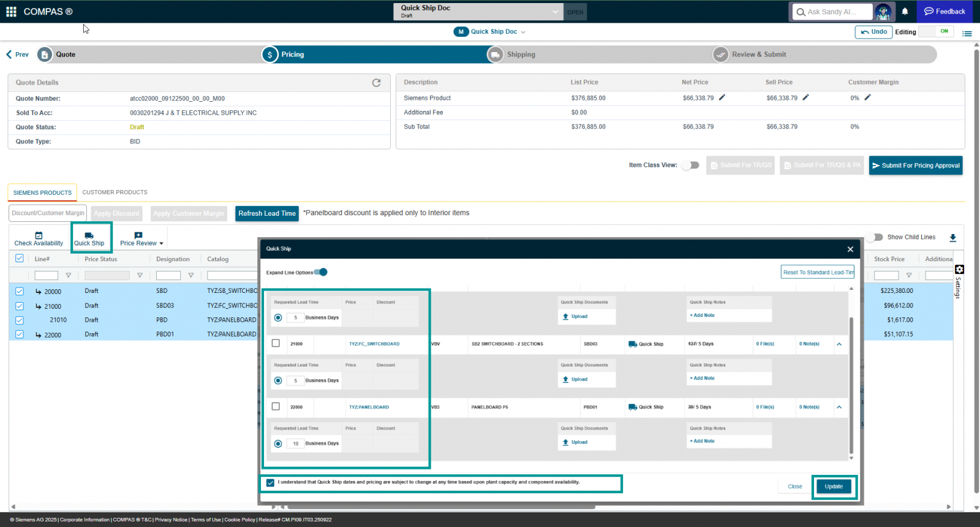980x527 pixels.
Task: Go to Review & Submit step
Action: point(759,55)
